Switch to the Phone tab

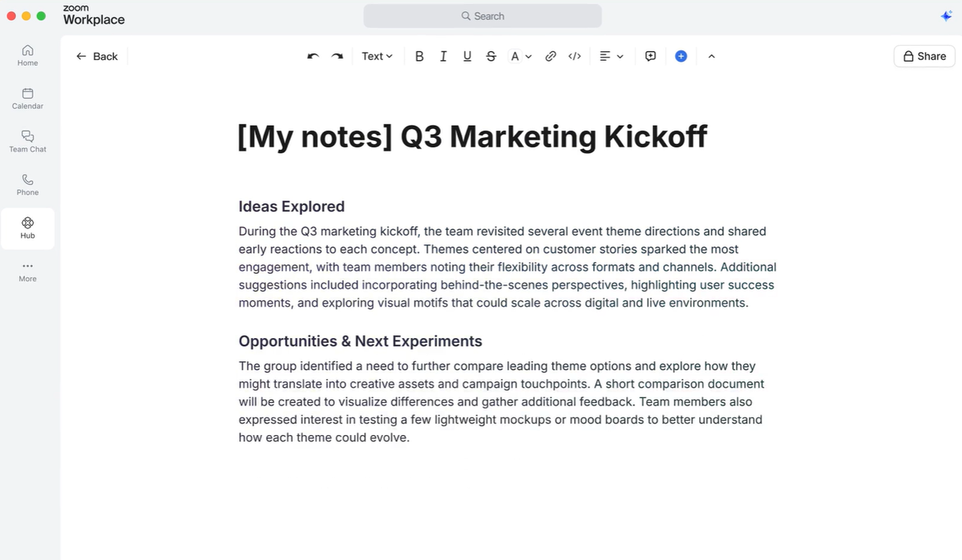[x=27, y=184]
